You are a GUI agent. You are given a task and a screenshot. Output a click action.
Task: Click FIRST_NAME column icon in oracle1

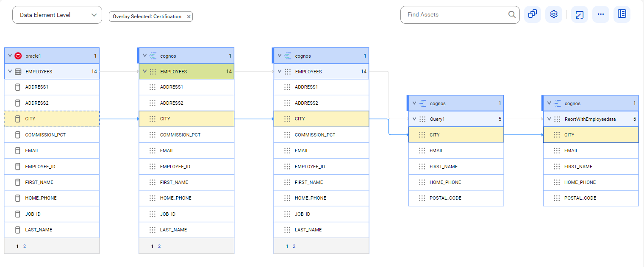click(17, 182)
